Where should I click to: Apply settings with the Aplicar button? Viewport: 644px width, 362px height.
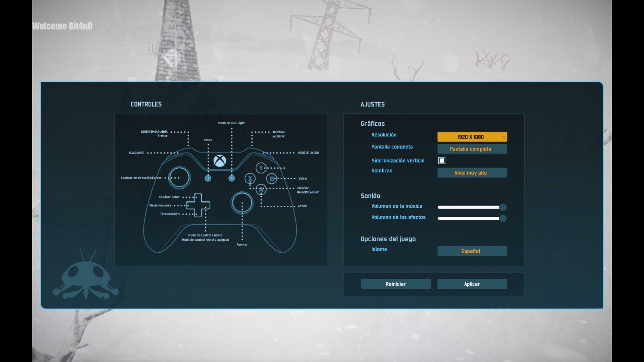click(x=472, y=284)
